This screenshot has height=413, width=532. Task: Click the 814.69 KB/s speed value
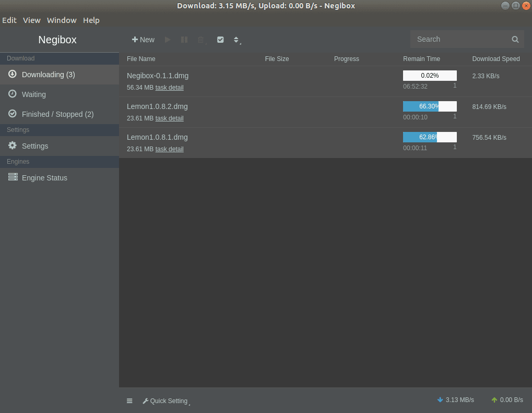(x=489, y=107)
